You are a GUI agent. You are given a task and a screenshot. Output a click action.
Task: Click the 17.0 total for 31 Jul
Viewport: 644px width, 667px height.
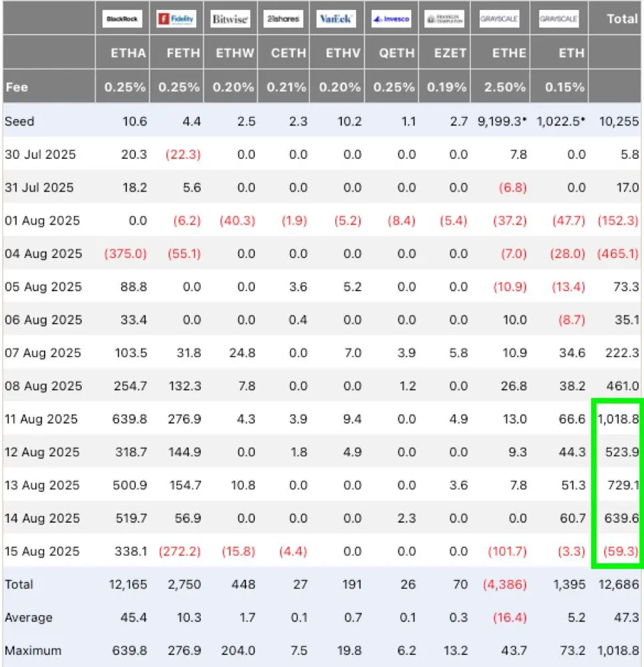(628, 187)
